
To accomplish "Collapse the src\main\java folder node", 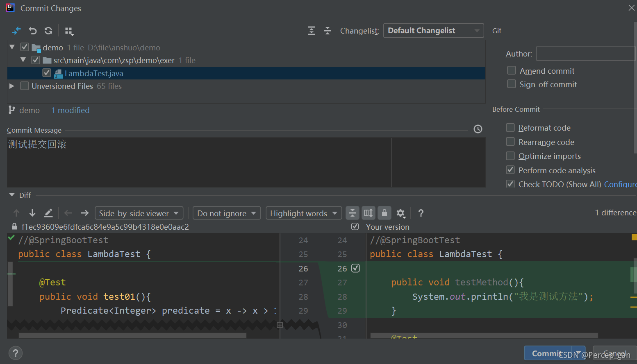I will (x=23, y=60).
